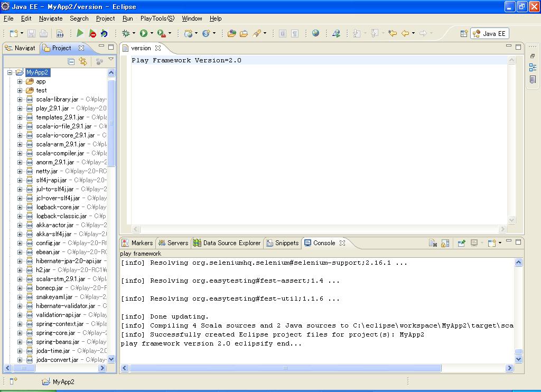Toggle Link with Editor in Project Explorer
541x392 pixels.
(83, 61)
